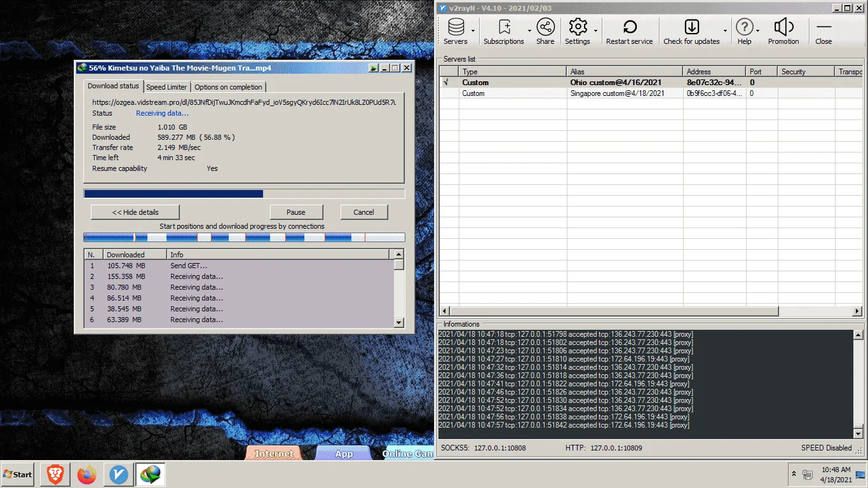This screenshot has width=868, height=488.
Task: Expand the Settings dropdown arrow
Action: click(x=595, y=31)
